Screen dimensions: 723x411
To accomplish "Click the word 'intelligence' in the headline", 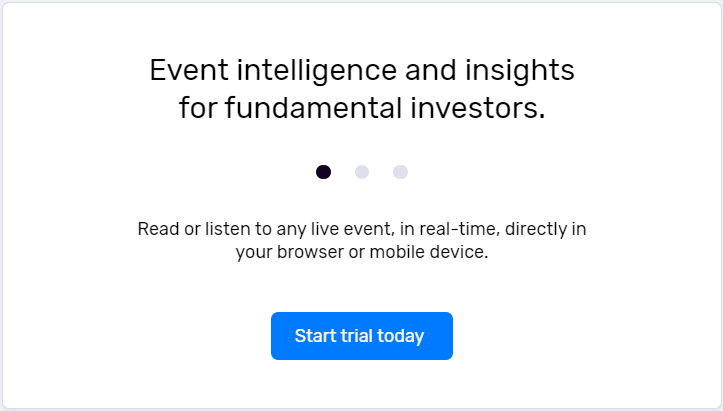I will click(x=317, y=71).
